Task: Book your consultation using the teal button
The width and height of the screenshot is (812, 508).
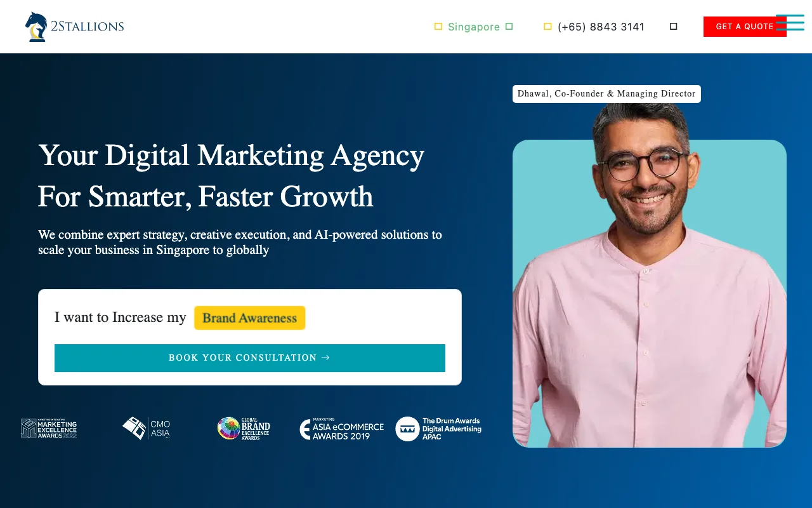Action: [x=250, y=358]
